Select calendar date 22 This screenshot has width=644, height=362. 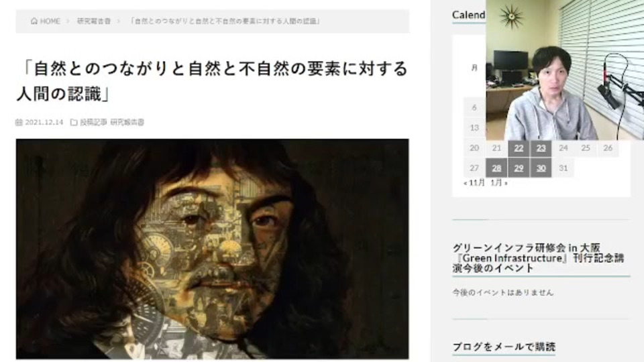pyautogui.click(x=519, y=148)
